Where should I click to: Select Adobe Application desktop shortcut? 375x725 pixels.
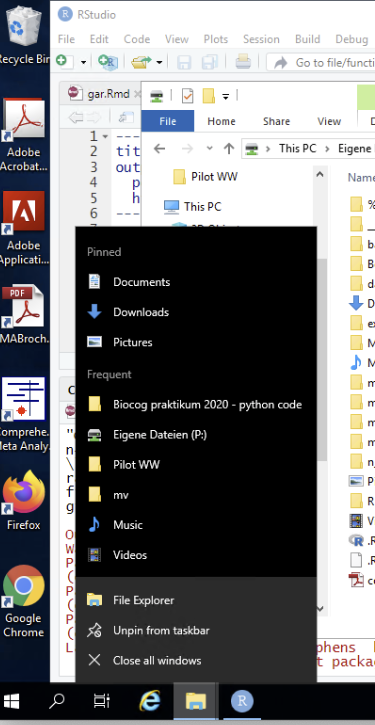point(24,228)
